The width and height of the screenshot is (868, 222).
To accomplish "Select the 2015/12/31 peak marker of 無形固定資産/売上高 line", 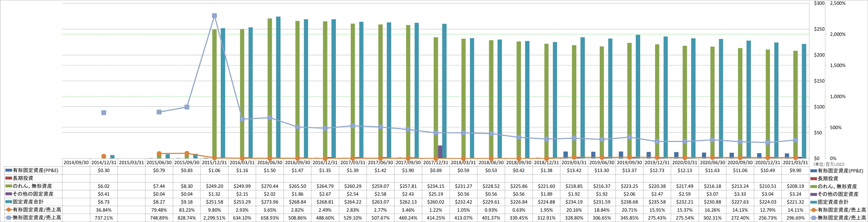I will tap(214, 16).
